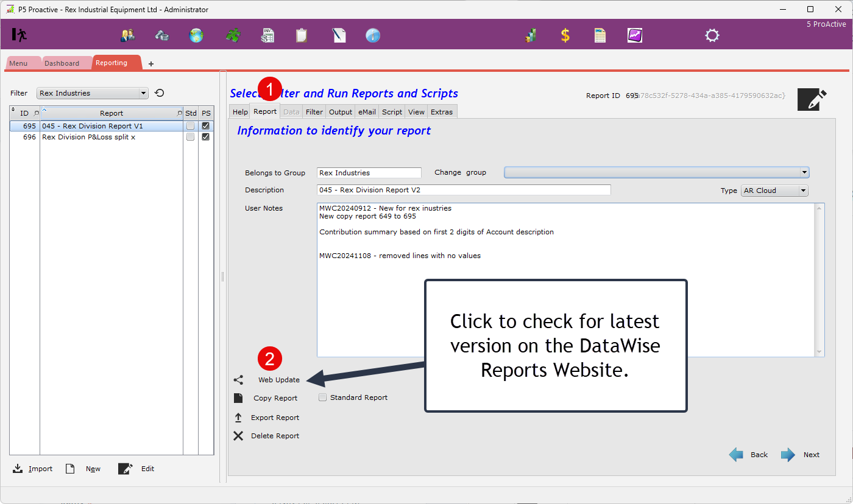Screen dimensions: 853x504
Task: Click the Import download icon
Action: 18,469
